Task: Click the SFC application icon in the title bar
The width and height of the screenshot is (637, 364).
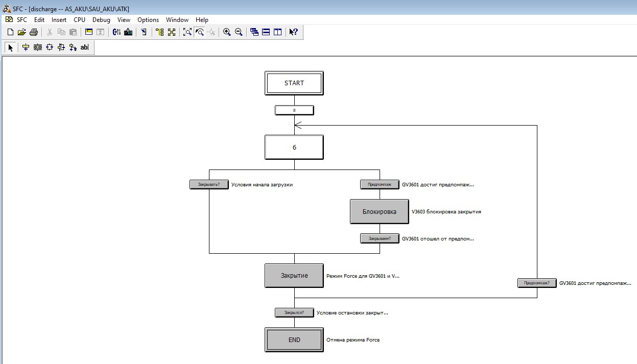Action: (x=7, y=9)
